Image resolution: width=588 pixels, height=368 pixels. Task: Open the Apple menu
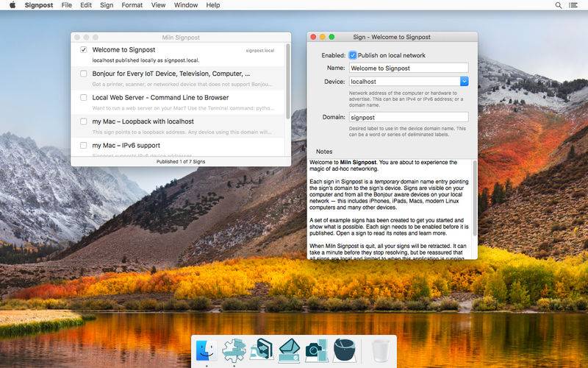(x=12, y=5)
